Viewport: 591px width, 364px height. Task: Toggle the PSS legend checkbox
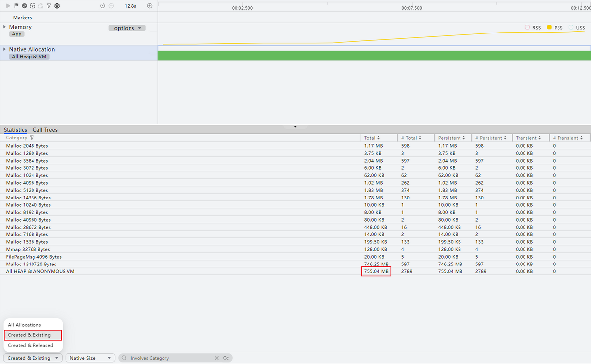click(549, 28)
